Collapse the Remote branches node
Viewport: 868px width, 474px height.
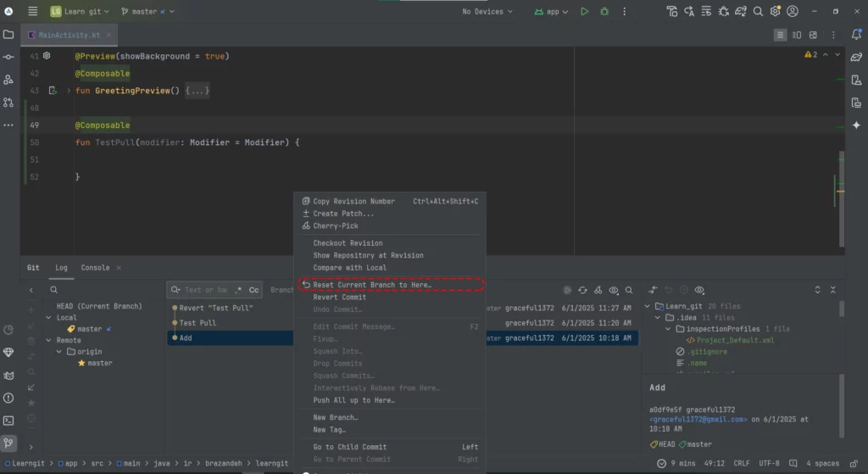[48, 341]
